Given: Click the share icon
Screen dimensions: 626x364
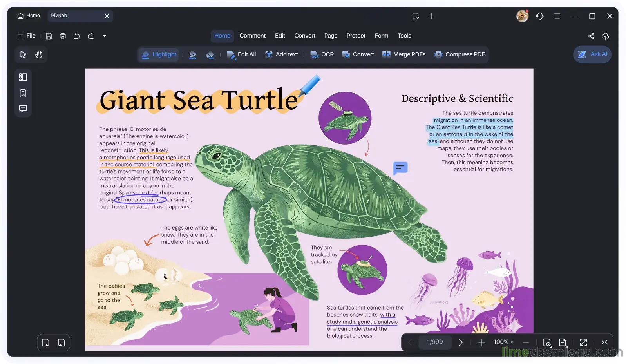Looking at the screenshot, I should [x=591, y=36].
